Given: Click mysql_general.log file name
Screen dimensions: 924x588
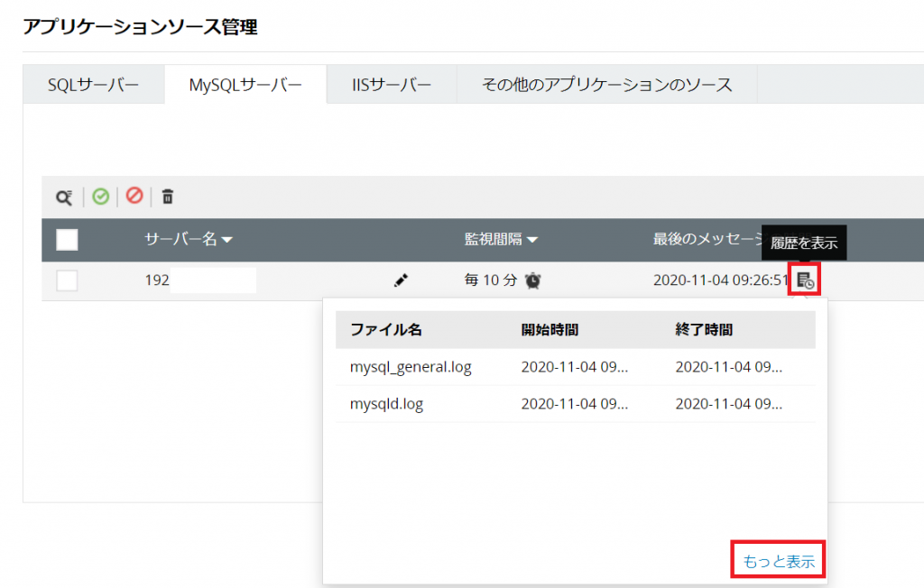Looking at the screenshot, I should [411, 367].
